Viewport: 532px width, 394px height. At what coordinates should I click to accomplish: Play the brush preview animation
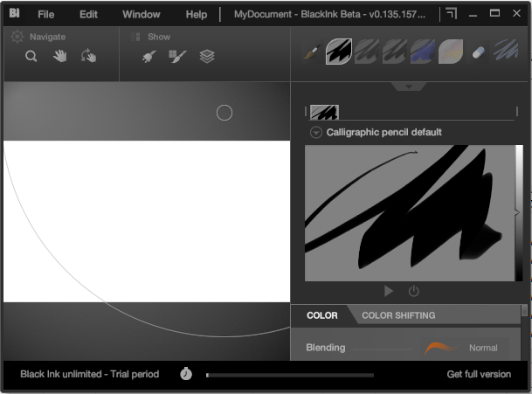389,291
